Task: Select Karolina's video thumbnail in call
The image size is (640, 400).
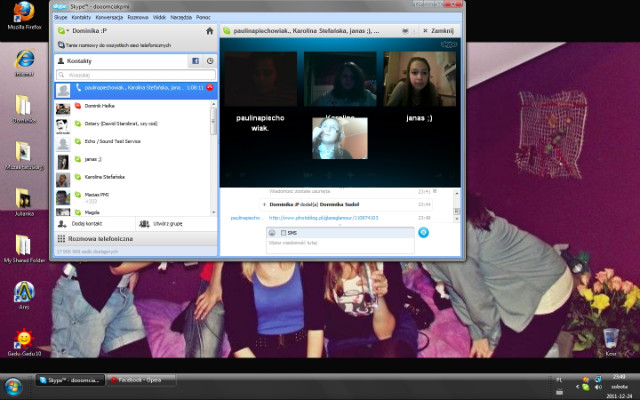Action: point(340,79)
